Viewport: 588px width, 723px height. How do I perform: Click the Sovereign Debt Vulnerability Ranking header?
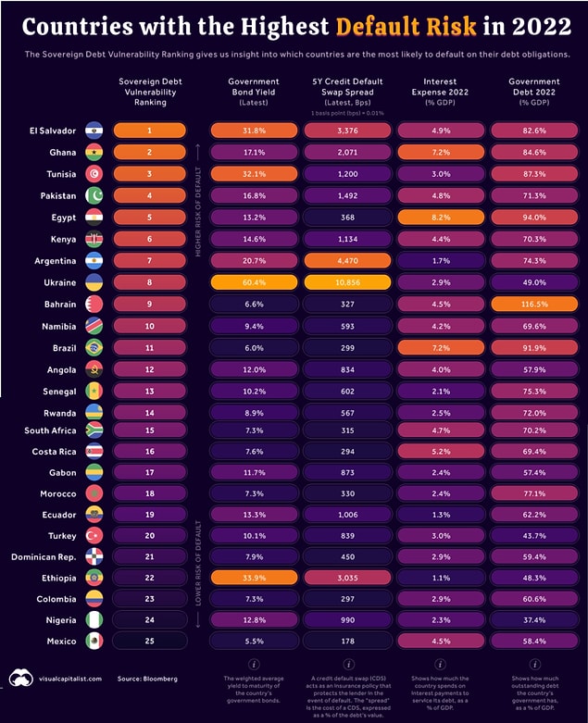coord(150,92)
